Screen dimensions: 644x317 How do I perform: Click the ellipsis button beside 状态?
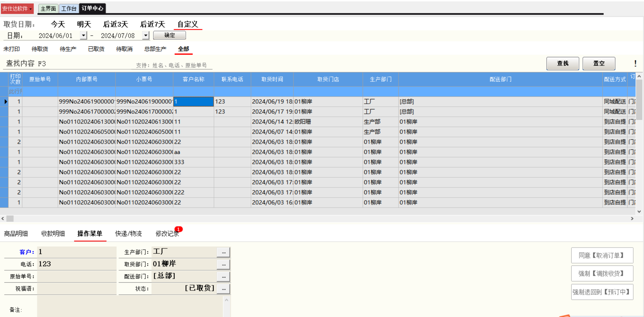pyautogui.click(x=223, y=289)
